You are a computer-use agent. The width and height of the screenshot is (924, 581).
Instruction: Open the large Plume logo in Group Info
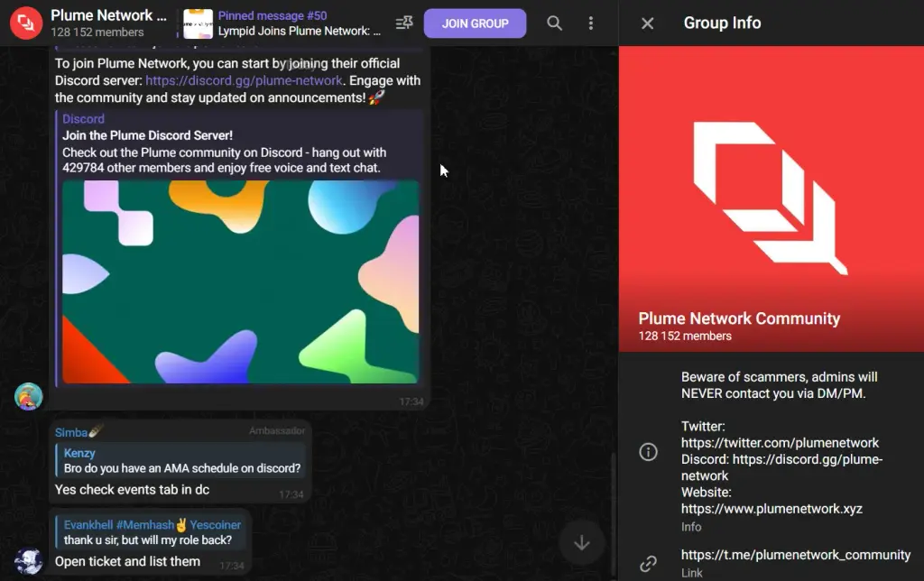coord(771,198)
